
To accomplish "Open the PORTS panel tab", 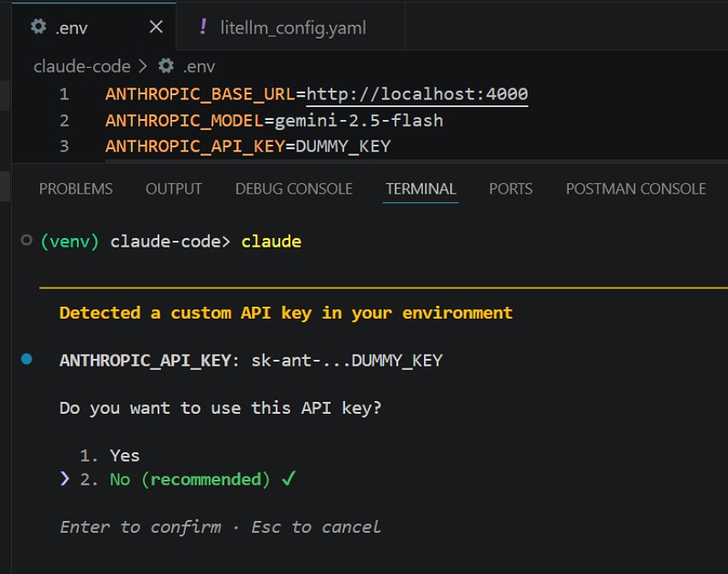I will [510, 188].
